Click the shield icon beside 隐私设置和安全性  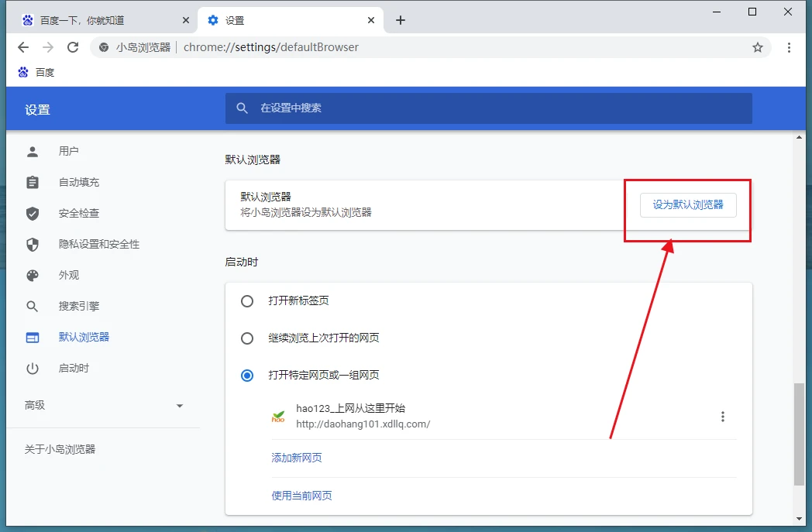[x=33, y=244]
